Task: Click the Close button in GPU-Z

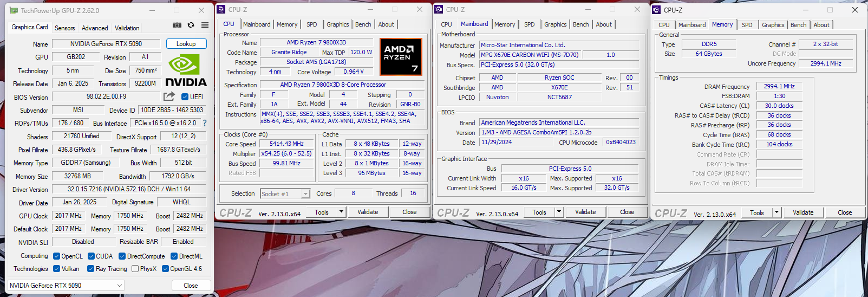Action: pos(191,285)
